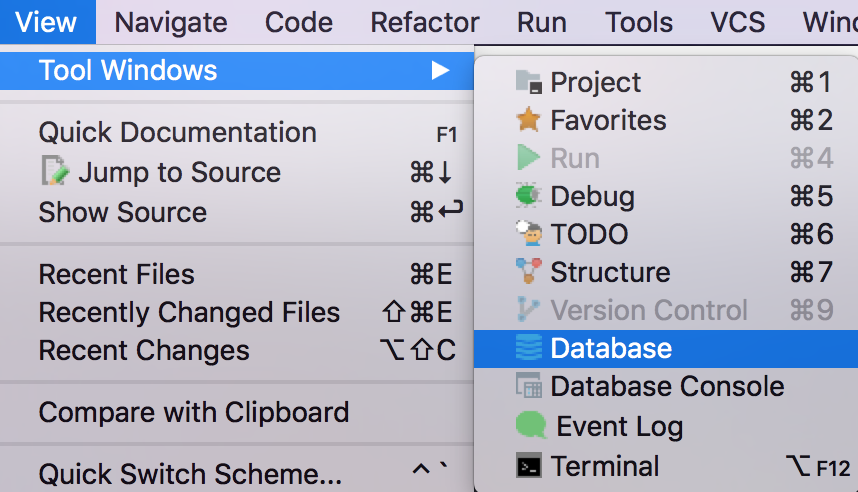Open the Refactor menu

425,22
